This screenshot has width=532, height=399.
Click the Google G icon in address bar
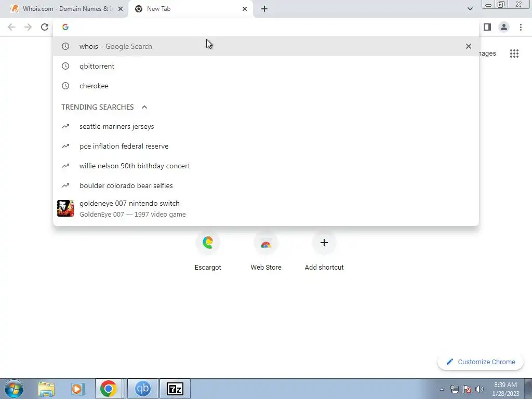tap(65, 27)
